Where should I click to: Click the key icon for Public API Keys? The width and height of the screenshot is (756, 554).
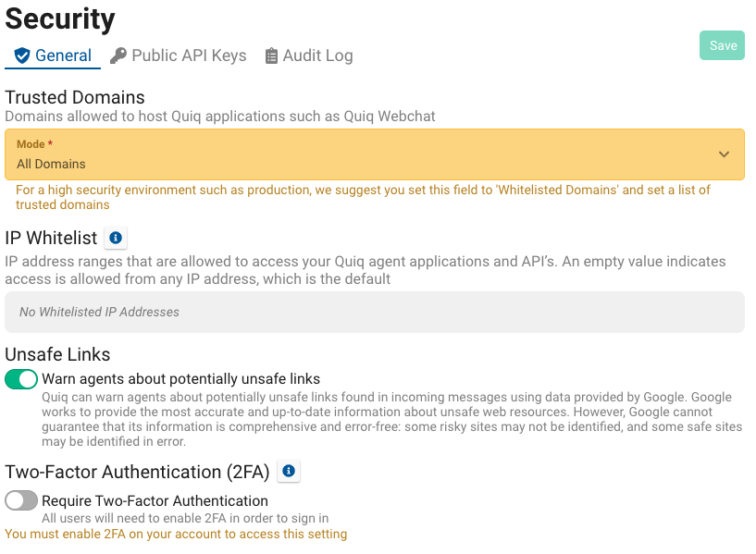[118, 55]
